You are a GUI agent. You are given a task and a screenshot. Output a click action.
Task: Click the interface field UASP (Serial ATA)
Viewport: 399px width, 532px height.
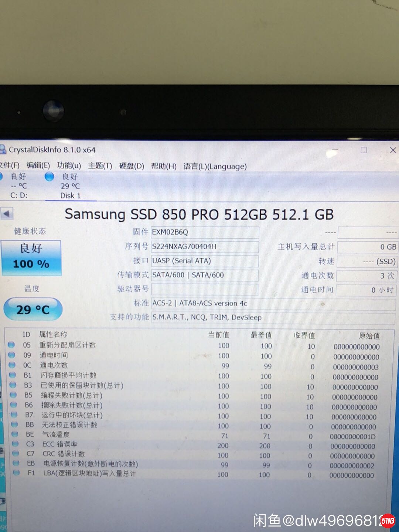(x=205, y=261)
